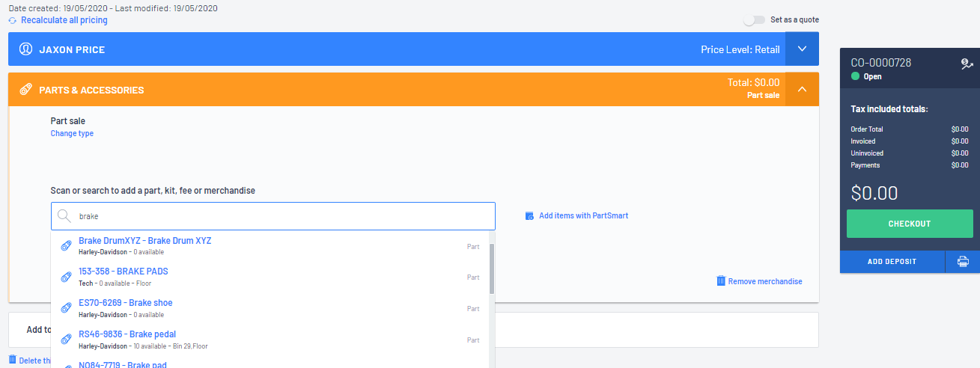Click the green Open status dot

click(x=855, y=76)
